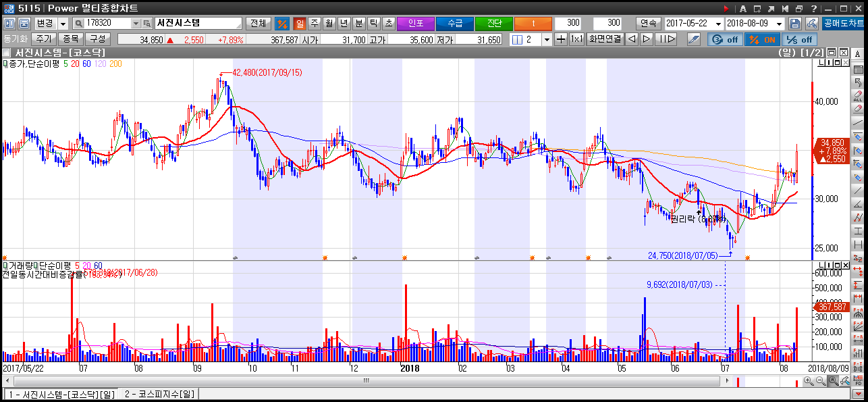Select the 월 (monthly) period

(329, 23)
